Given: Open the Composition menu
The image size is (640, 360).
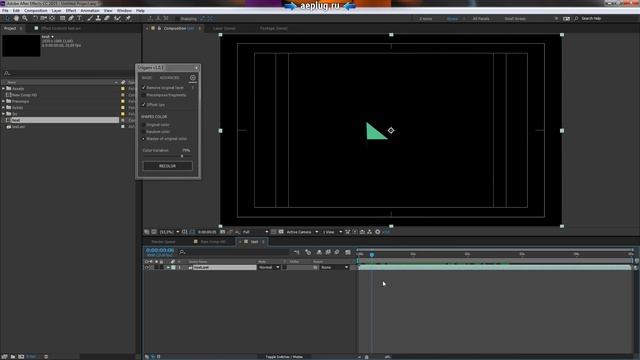Looking at the screenshot, I should click(x=36, y=11).
